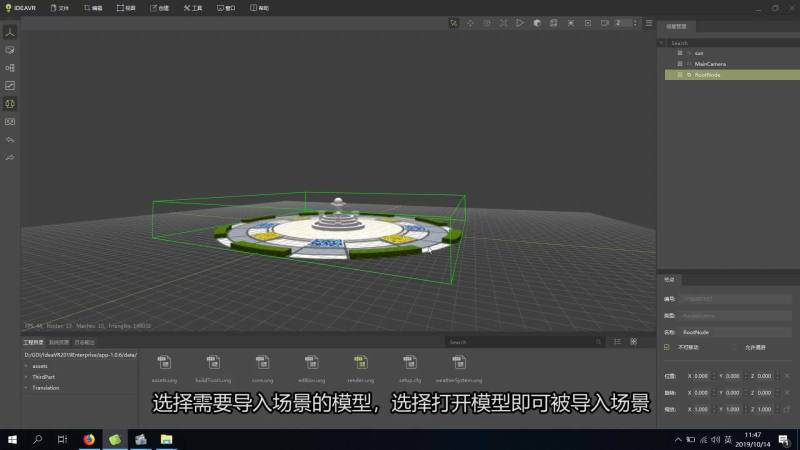Image resolution: width=800 pixels, height=450 pixels.
Task: Toggle the 不可移动 checkbox
Action: (x=667, y=347)
